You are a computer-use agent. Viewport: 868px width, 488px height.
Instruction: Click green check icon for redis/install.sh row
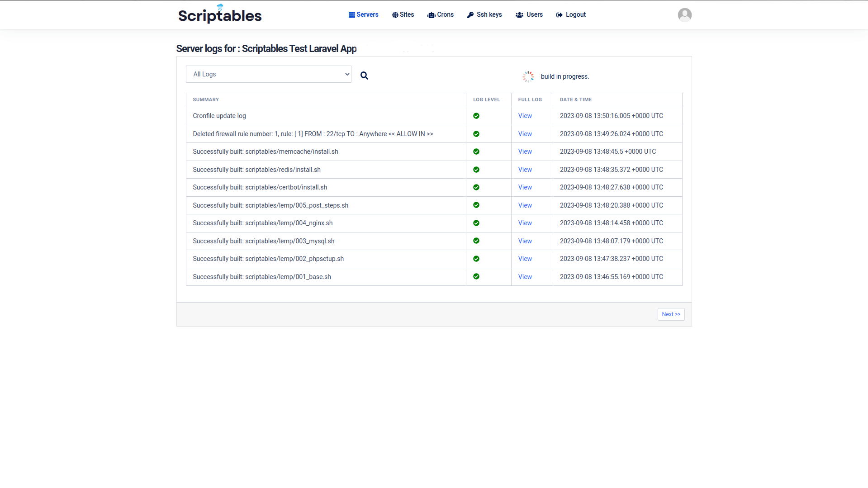coord(476,170)
